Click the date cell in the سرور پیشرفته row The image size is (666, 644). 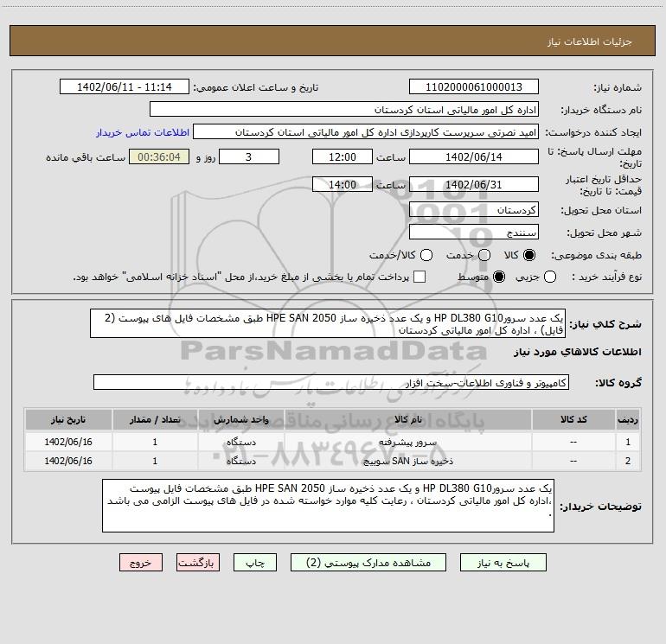[68, 442]
